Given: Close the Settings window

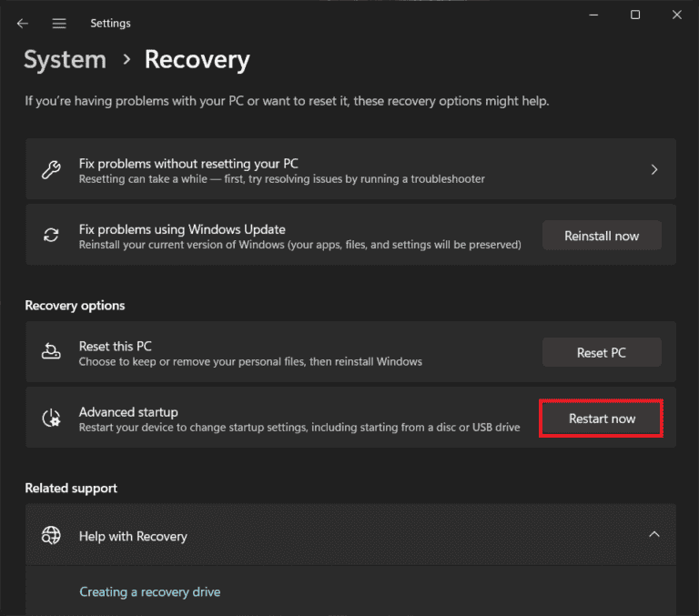Looking at the screenshot, I should tap(676, 15).
